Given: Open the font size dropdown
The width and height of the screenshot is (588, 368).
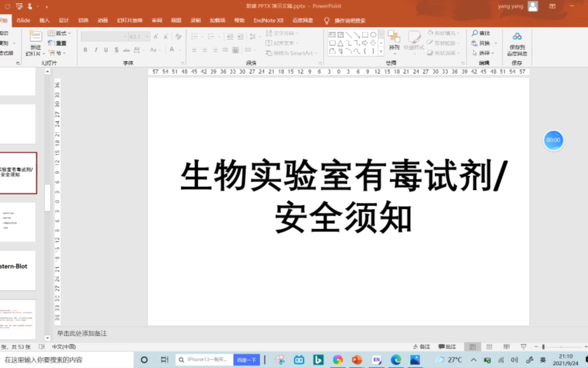Looking at the screenshot, I should tap(147, 36).
